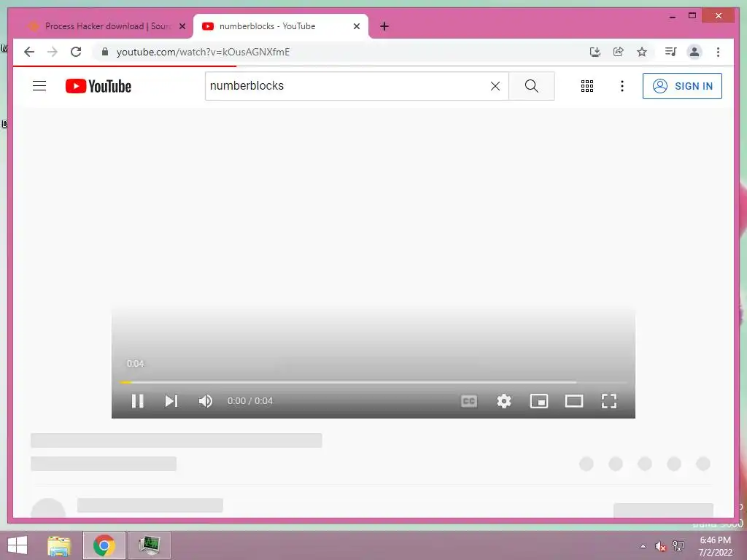Image resolution: width=747 pixels, height=560 pixels.
Task: Pause the video with the pause button
Action: 137,401
